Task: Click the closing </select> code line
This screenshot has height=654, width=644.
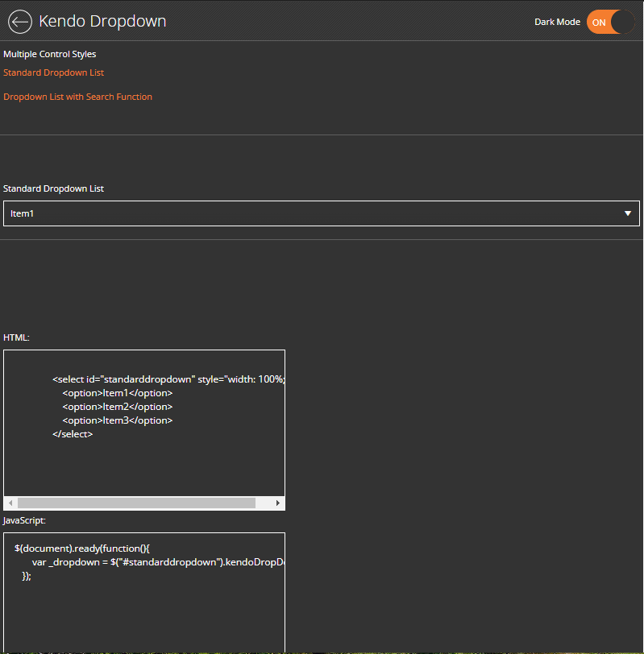Action: 73,434
